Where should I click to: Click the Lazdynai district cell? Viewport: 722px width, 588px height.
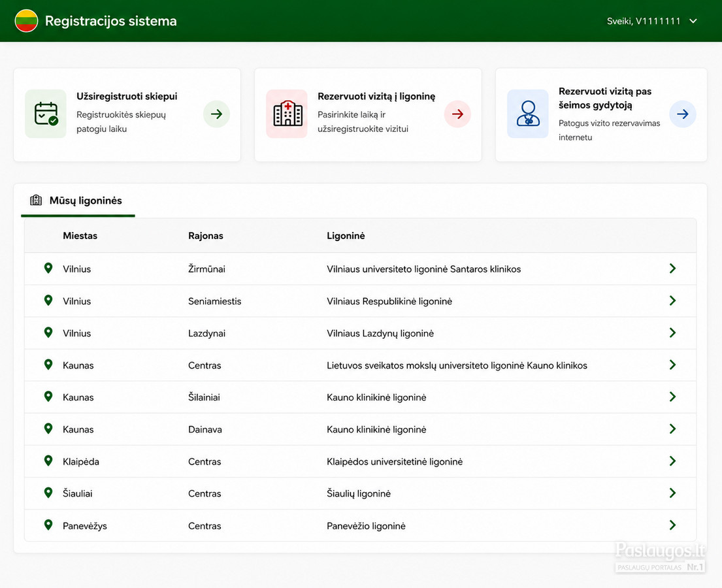click(206, 333)
